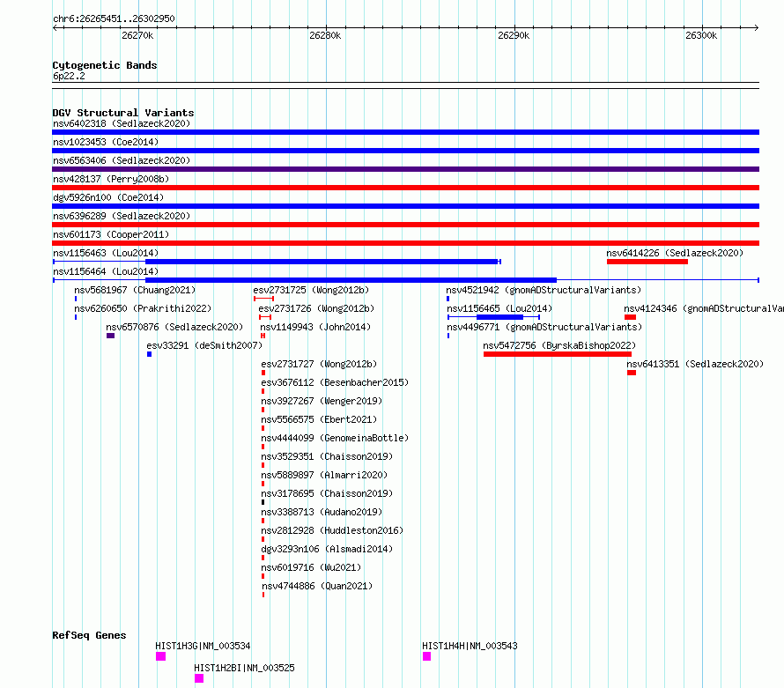Select the 6p22.2 band label
Screen dimensions: 784x688
pos(69,76)
